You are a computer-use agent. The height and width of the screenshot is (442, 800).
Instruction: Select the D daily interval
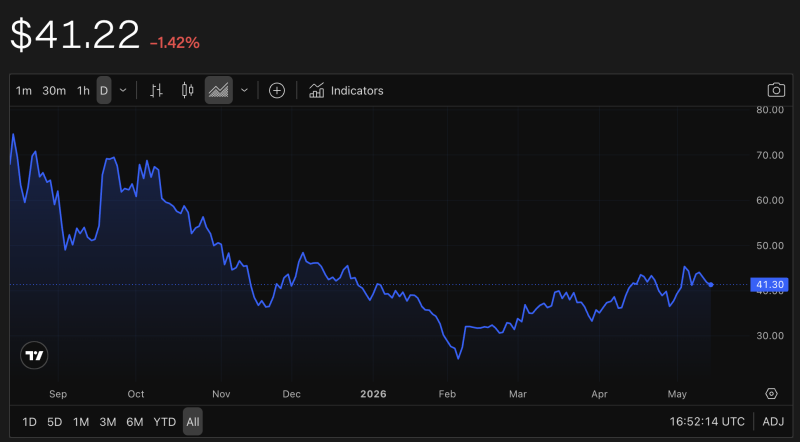[104, 90]
